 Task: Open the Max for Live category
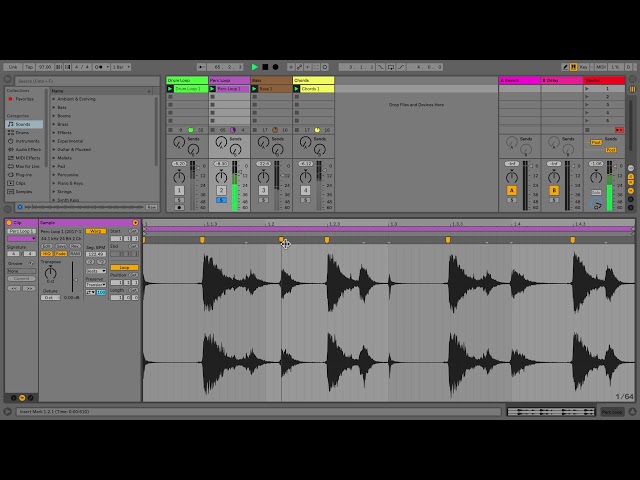pyautogui.click(x=24, y=166)
